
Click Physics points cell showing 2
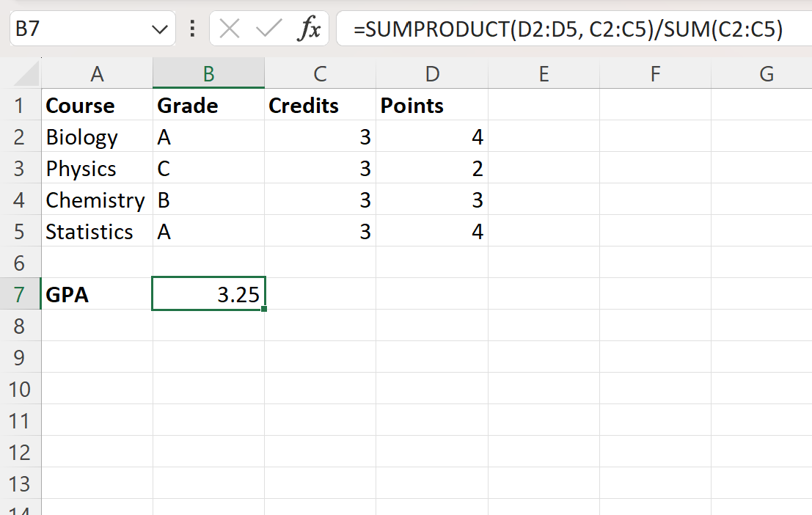point(432,169)
